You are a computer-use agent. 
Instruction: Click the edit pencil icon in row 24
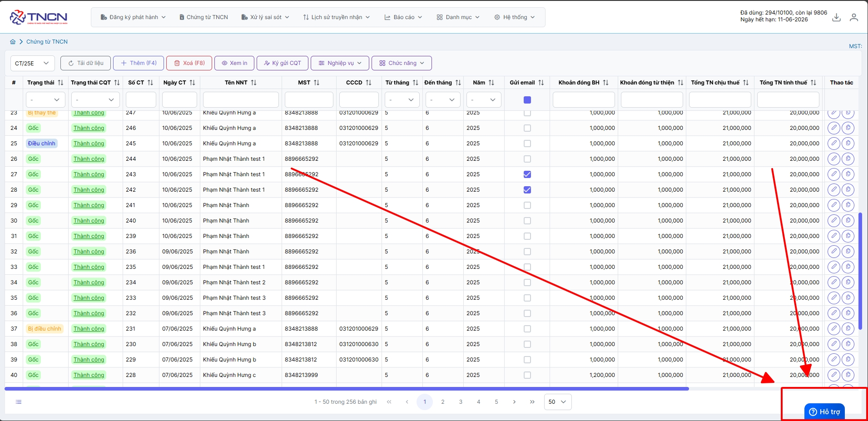(833, 128)
